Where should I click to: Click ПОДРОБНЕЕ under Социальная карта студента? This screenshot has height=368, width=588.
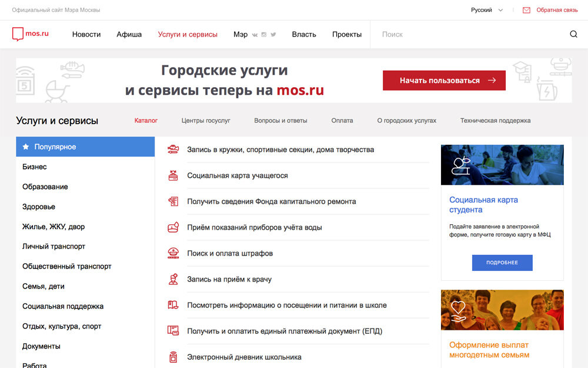(502, 263)
